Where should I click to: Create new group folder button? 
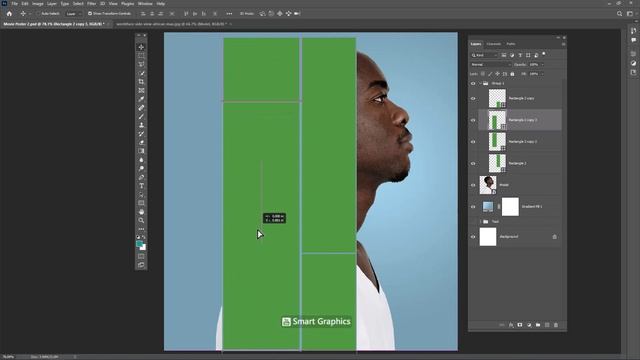538,325
